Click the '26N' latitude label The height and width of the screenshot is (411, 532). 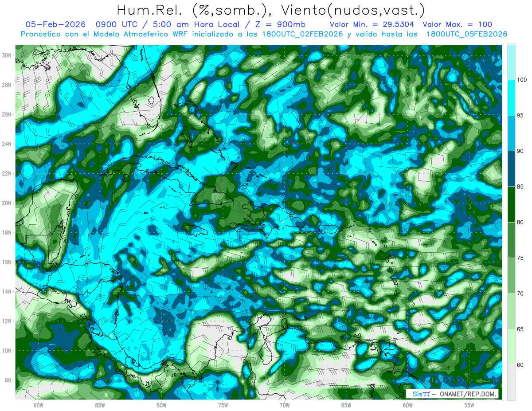(8, 114)
